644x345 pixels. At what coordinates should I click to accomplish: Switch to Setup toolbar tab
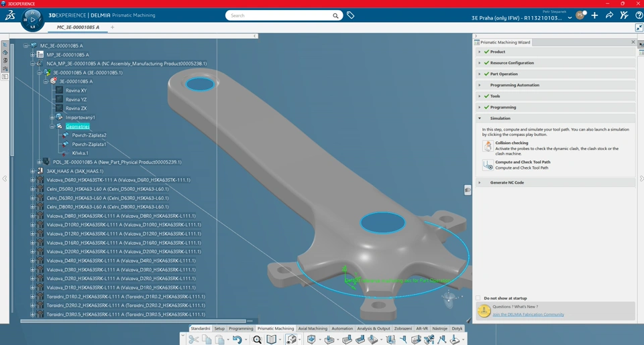(x=220, y=329)
